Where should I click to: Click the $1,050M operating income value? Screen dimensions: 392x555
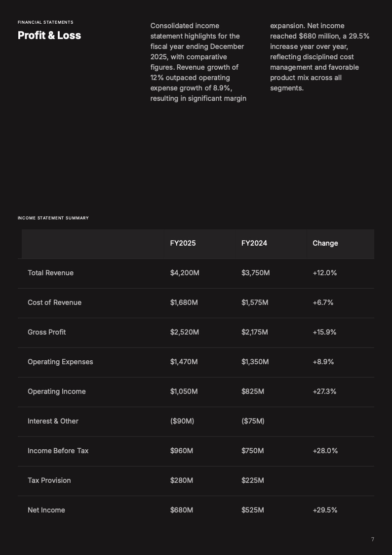[184, 391]
